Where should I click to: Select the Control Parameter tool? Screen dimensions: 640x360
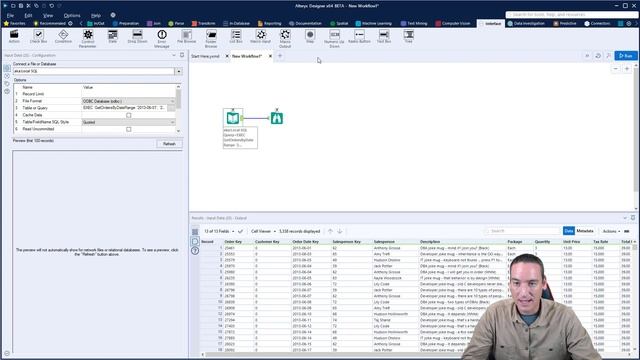click(x=88, y=39)
